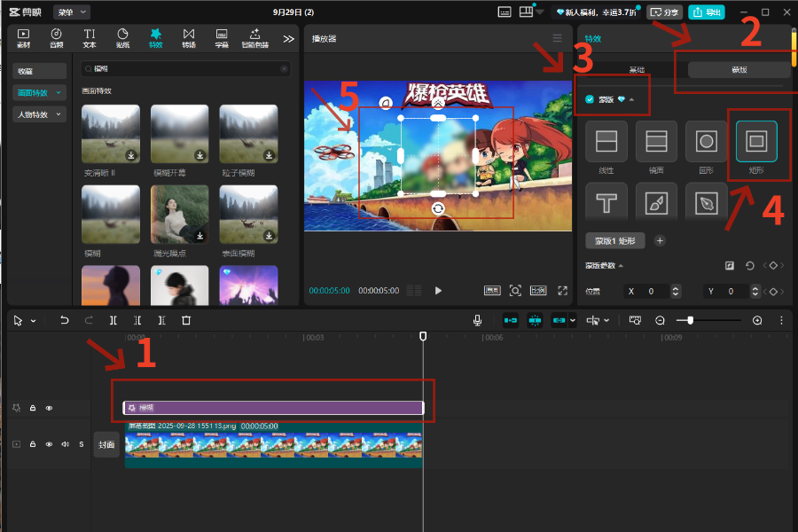Screen dimensions: 798x532
Task: Open the 文本 text tab
Action: tap(90, 37)
